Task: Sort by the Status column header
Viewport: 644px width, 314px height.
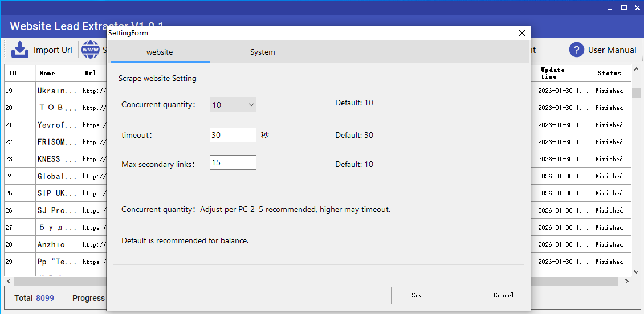Action: point(609,74)
